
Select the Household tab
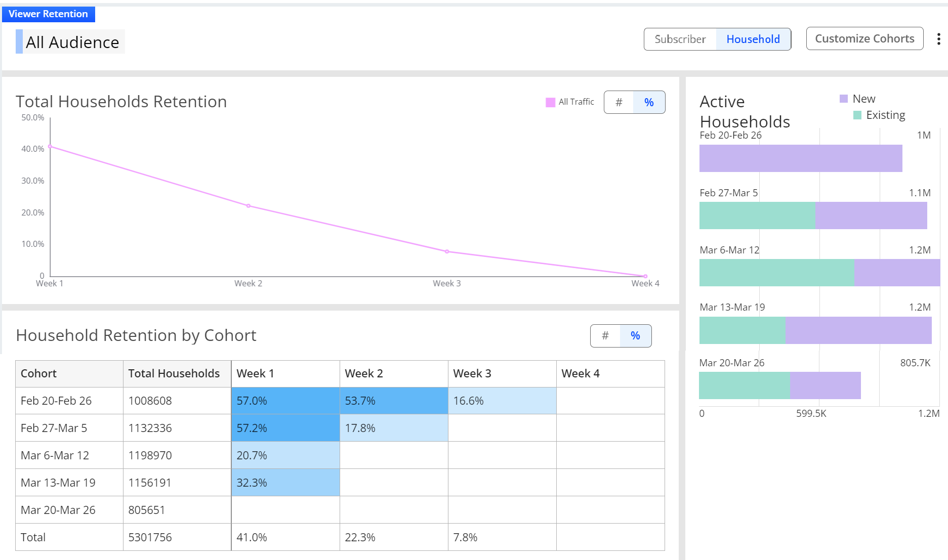tap(753, 39)
